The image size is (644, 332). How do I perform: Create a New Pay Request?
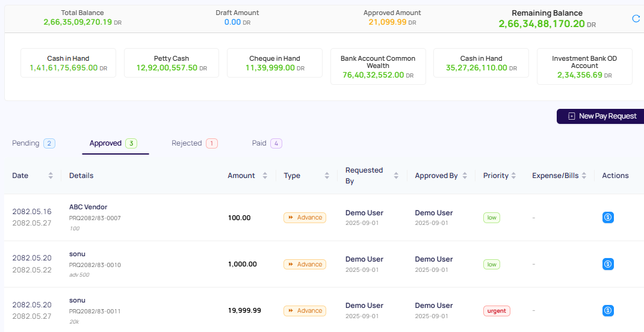[601, 116]
